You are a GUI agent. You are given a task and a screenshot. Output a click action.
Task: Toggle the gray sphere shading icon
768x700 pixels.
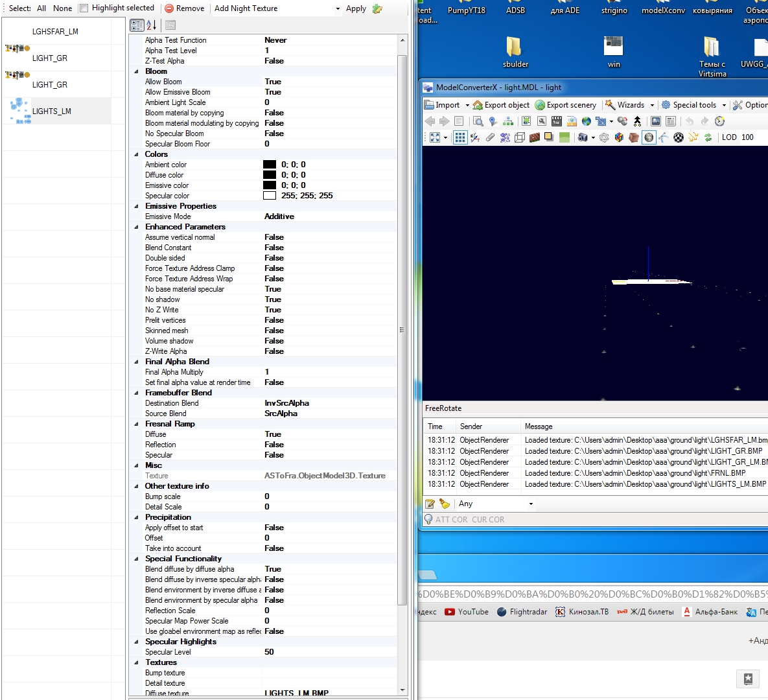[x=649, y=137]
